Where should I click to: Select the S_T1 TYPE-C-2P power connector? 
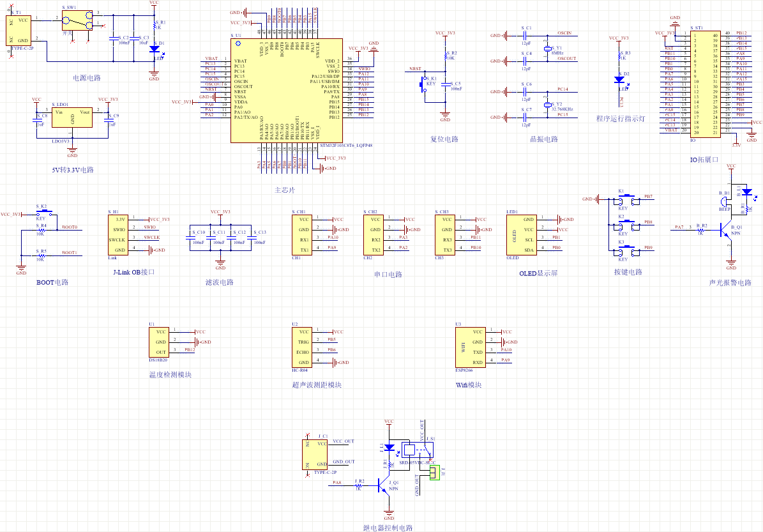19,31
